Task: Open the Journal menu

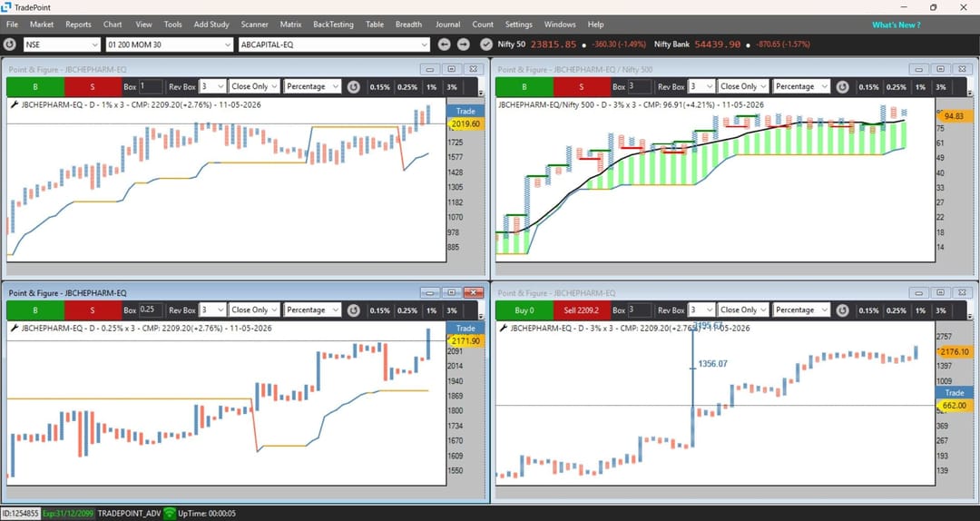Action: (447, 25)
